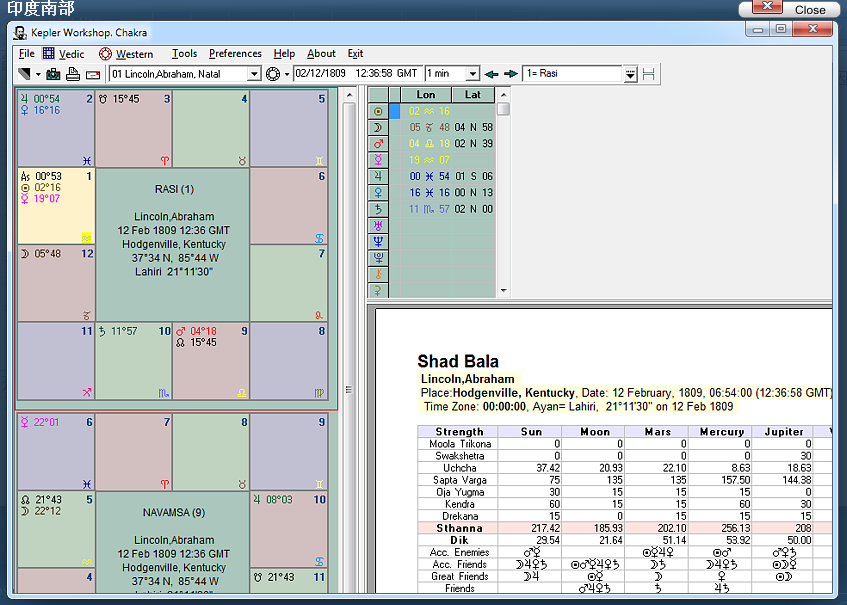Click the camera snapshot toolbar icon
This screenshot has height=605, width=847.
pos(53,74)
